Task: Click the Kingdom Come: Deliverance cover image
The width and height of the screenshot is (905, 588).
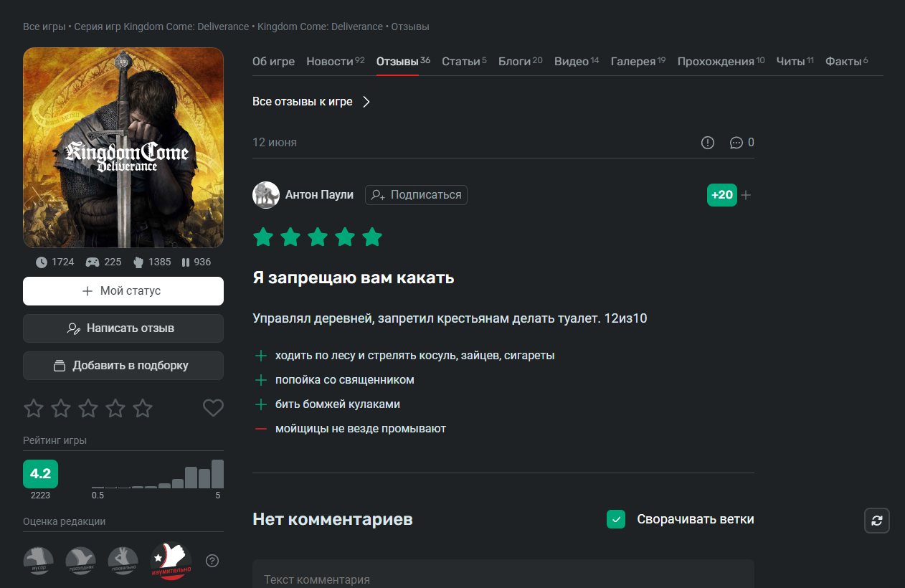Action: (123, 148)
